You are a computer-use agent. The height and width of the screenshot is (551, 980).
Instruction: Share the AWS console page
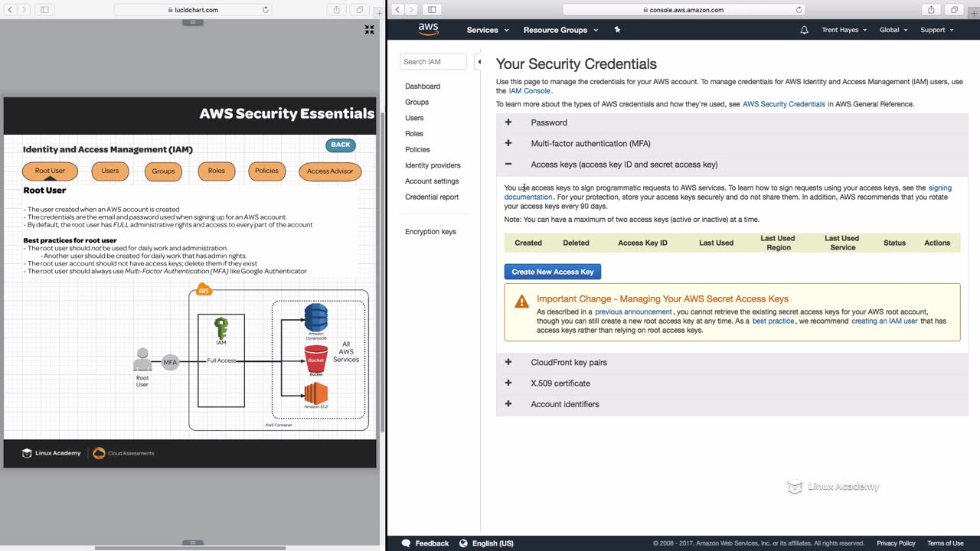pyautogui.click(x=931, y=10)
